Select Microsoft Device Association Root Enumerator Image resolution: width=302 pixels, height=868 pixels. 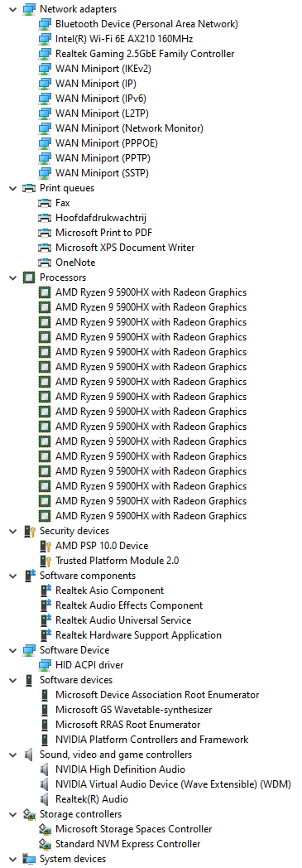pyautogui.click(x=157, y=695)
